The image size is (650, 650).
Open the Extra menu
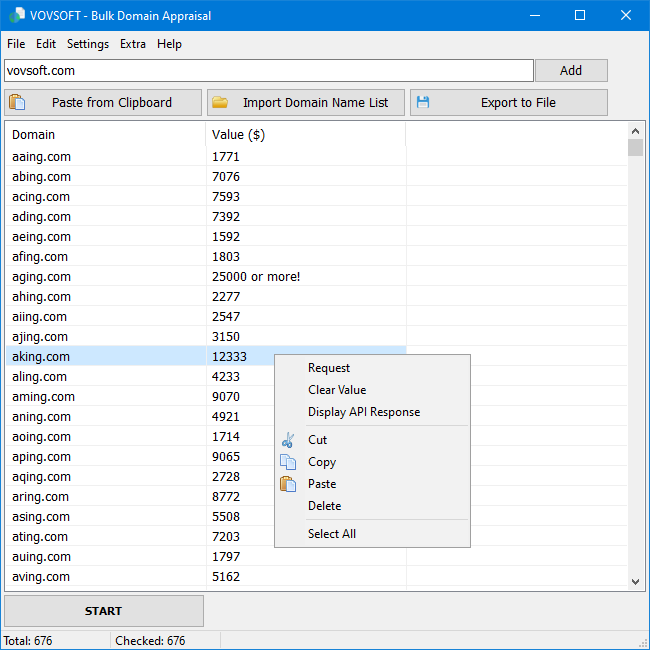tap(133, 44)
